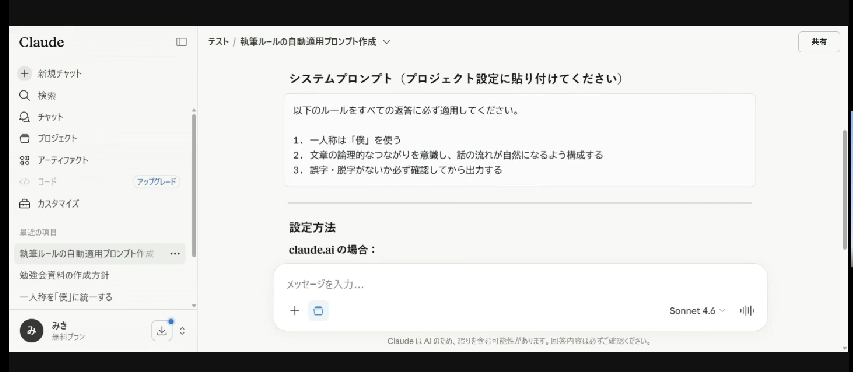The height and width of the screenshot is (372, 853).
Task: Select 検索 in the sidebar
Action: coord(47,95)
